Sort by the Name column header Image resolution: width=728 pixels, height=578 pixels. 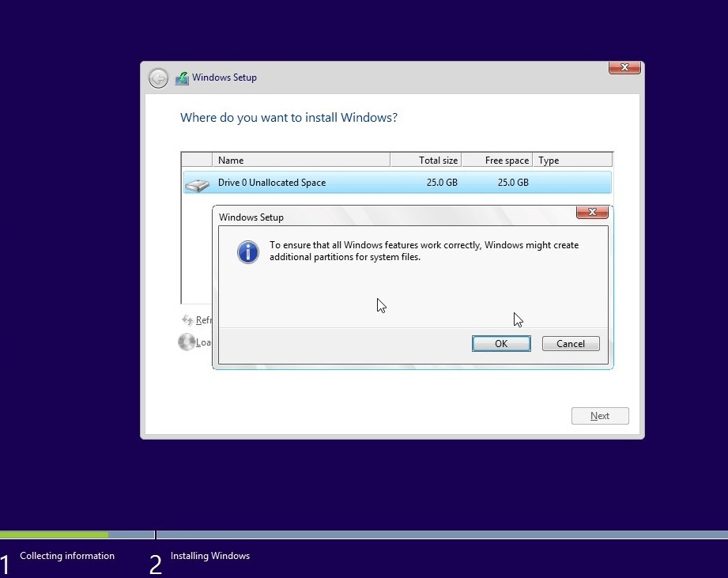point(301,161)
